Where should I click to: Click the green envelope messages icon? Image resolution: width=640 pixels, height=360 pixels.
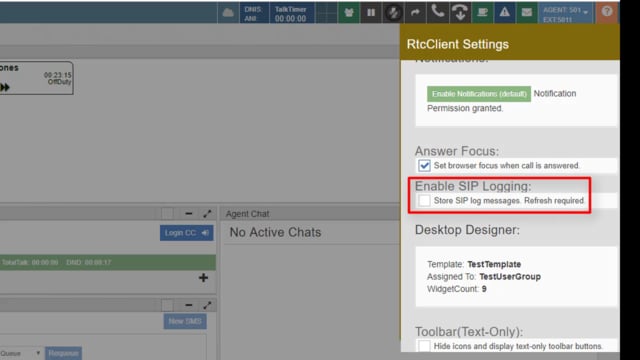pos(527,13)
